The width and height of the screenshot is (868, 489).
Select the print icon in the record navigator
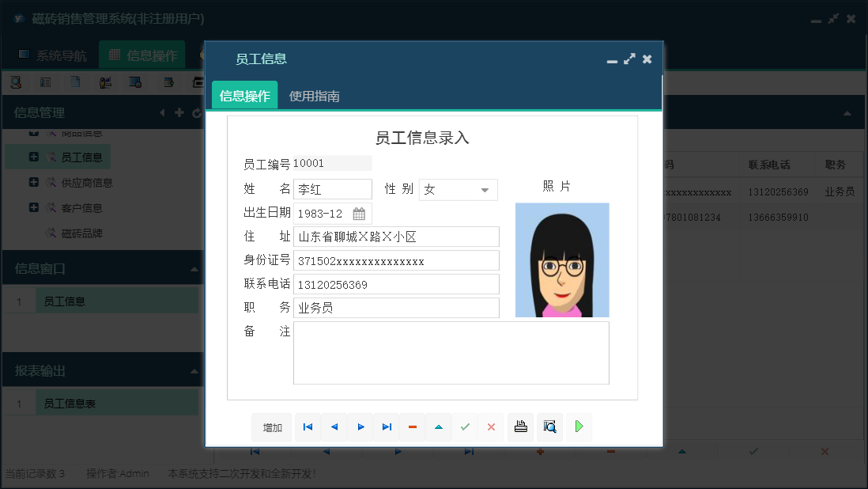[x=520, y=426]
